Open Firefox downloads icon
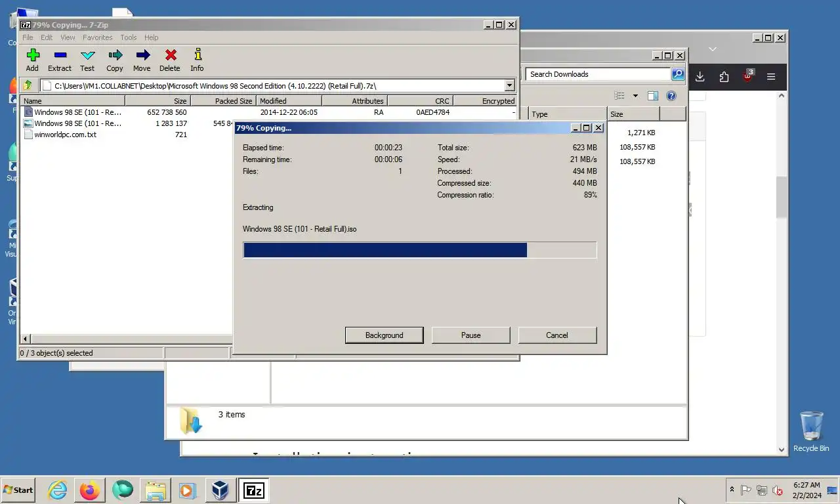The width and height of the screenshot is (840, 504). click(x=700, y=77)
